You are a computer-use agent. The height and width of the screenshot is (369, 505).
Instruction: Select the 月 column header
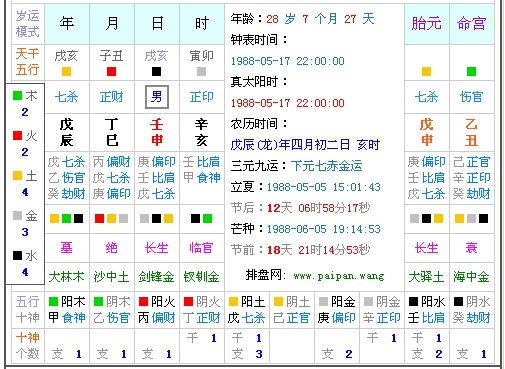(x=112, y=24)
